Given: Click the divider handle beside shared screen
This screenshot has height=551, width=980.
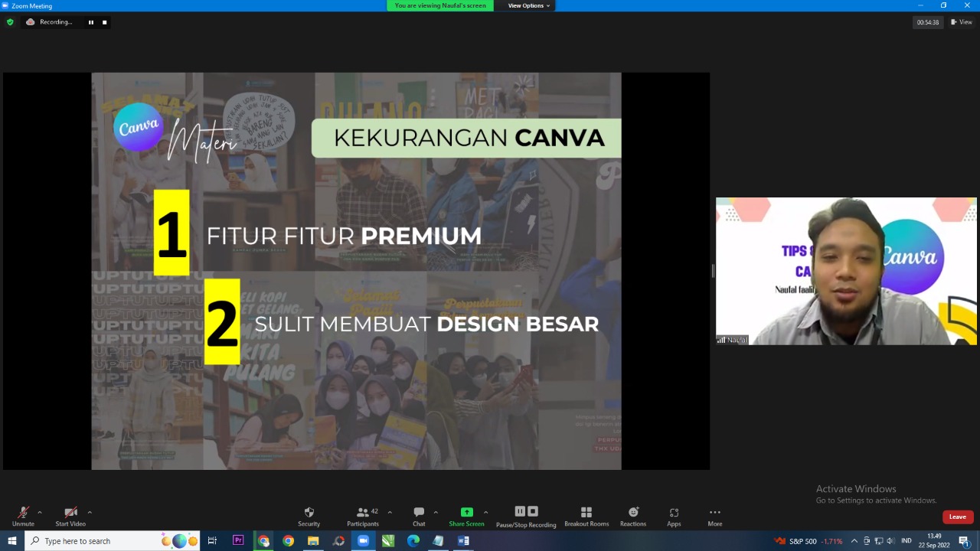Looking at the screenshot, I should pos(713,271).
